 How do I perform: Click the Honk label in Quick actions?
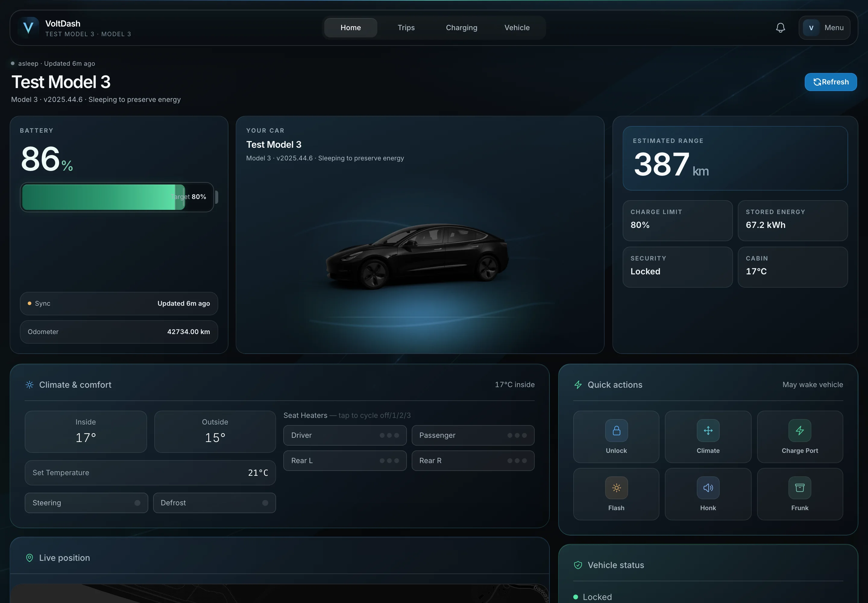tap(708, 508)
